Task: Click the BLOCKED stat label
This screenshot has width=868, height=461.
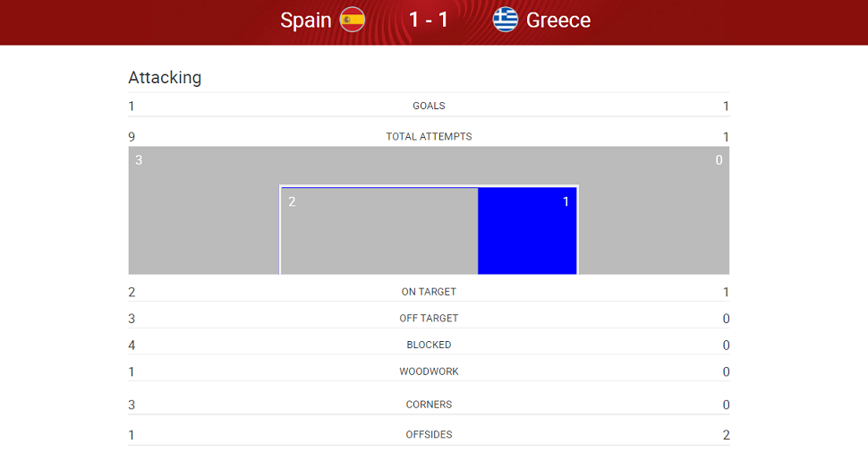Action: click(429, 346)
